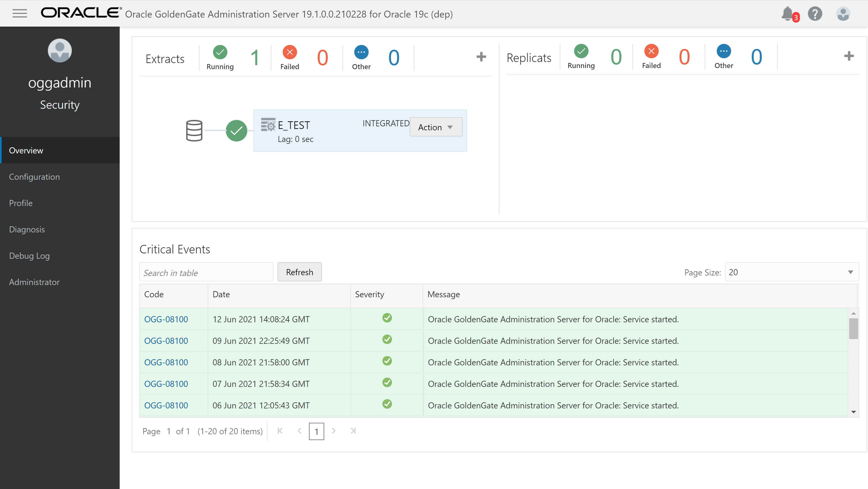Focus the Search in table field
Screen dimensions: 868x489
206,272
